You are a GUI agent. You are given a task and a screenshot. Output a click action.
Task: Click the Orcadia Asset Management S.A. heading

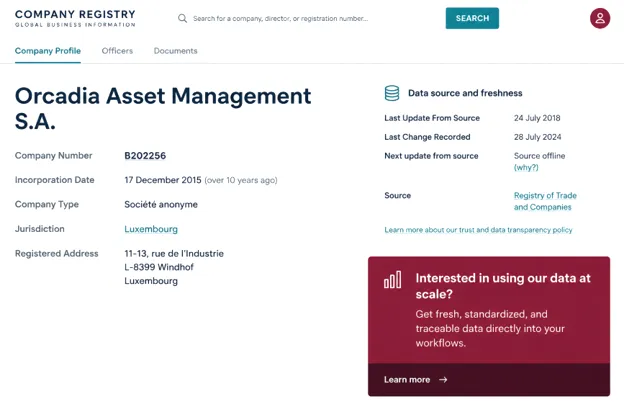(x=163, y=108)
